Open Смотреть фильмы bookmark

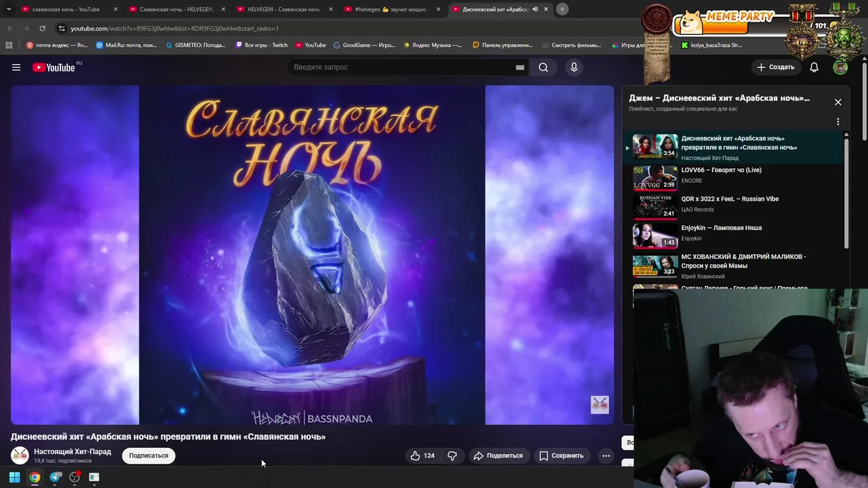click(572, 45)
